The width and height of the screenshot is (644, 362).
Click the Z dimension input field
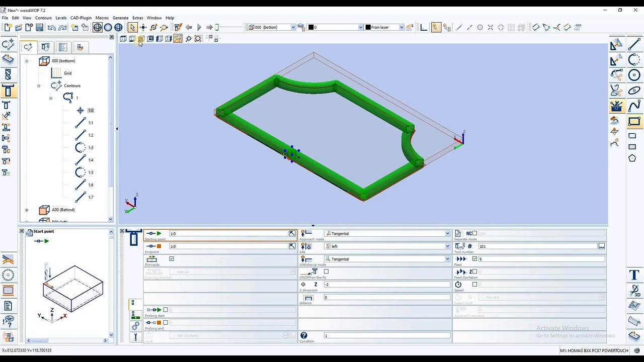[387, 285]
